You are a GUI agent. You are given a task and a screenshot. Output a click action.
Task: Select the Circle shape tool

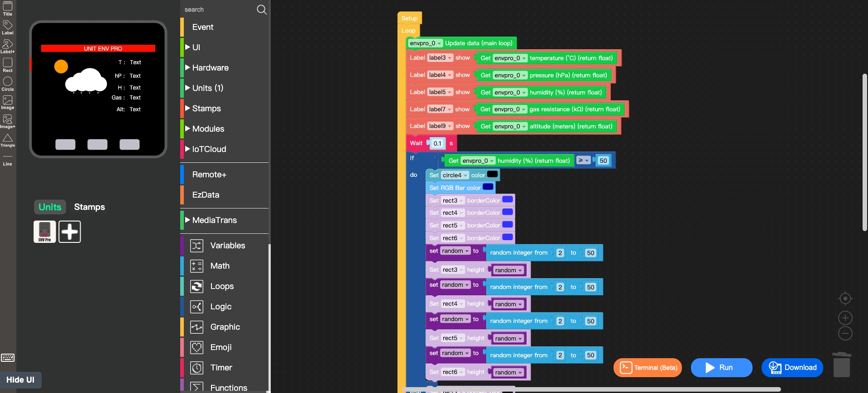8,83
